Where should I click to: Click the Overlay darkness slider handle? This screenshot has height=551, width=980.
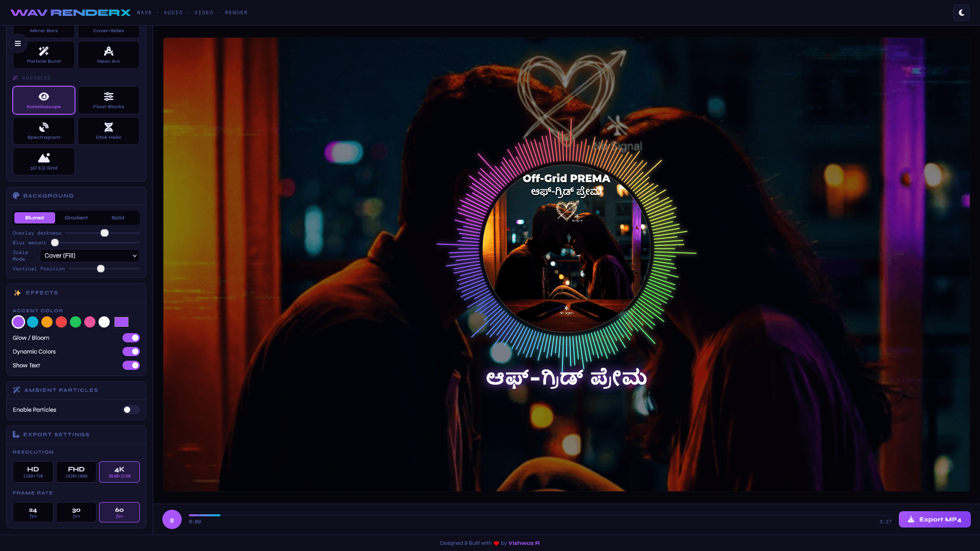[105, 233]
